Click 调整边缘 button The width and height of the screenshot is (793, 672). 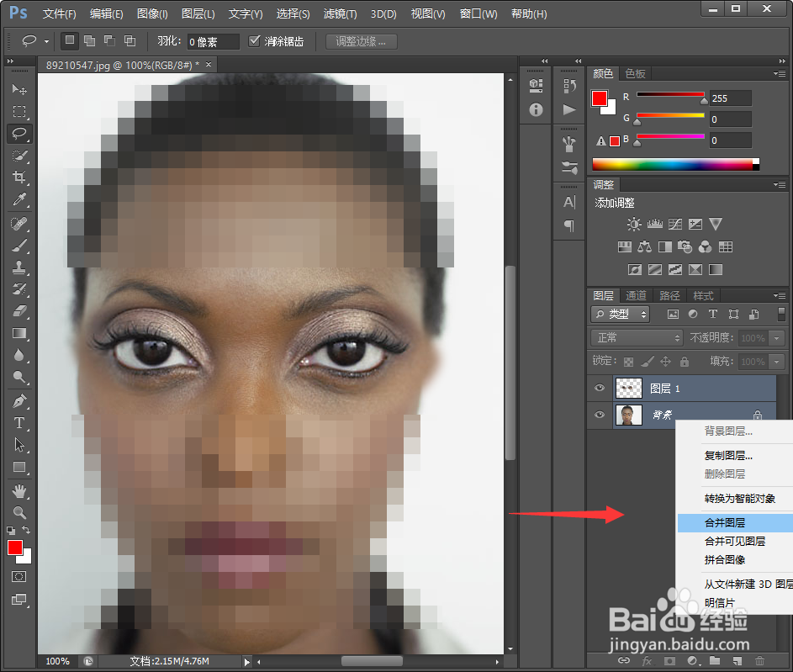[361, 41]
